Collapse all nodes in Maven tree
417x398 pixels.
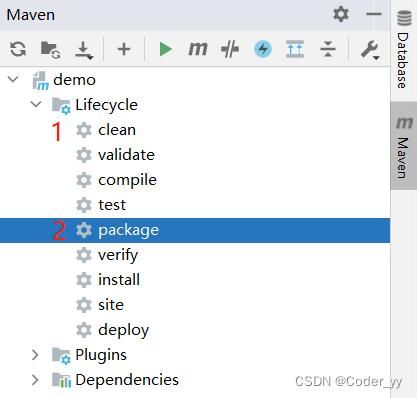328,49
